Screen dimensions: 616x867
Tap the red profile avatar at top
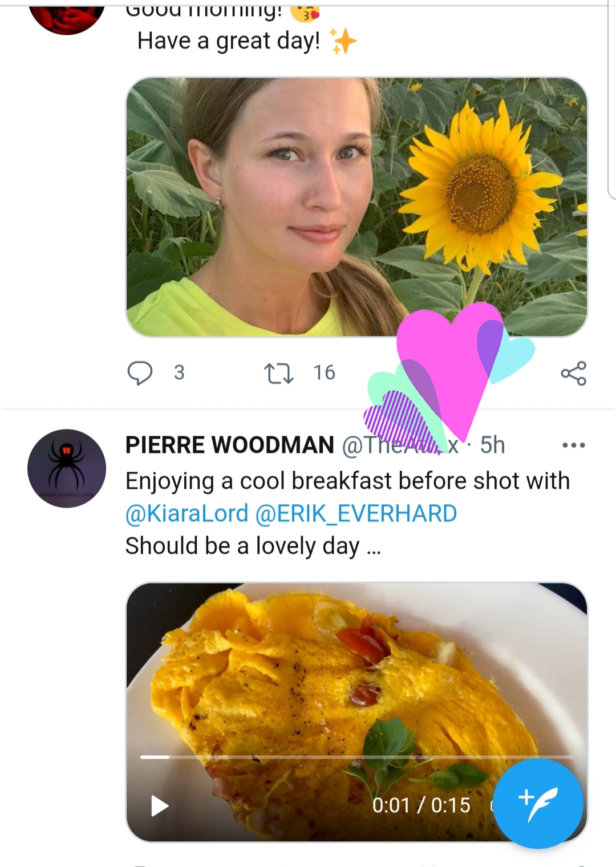coord(67,14)
